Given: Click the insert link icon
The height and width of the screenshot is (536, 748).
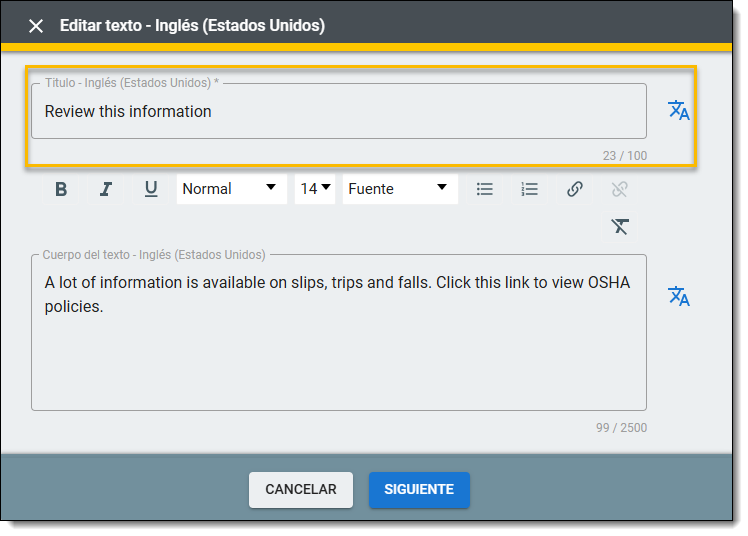Looking at the screenshot, I should coord(575,189).
